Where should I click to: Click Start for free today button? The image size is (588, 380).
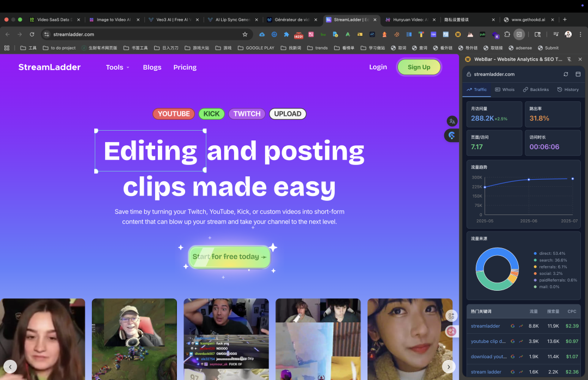tap(229, 256)
